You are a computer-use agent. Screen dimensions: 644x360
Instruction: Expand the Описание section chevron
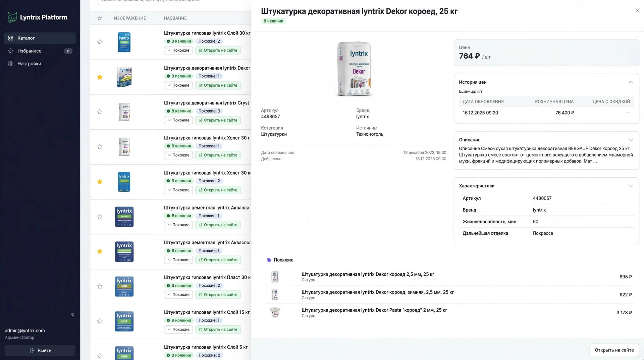coord(631,140)
